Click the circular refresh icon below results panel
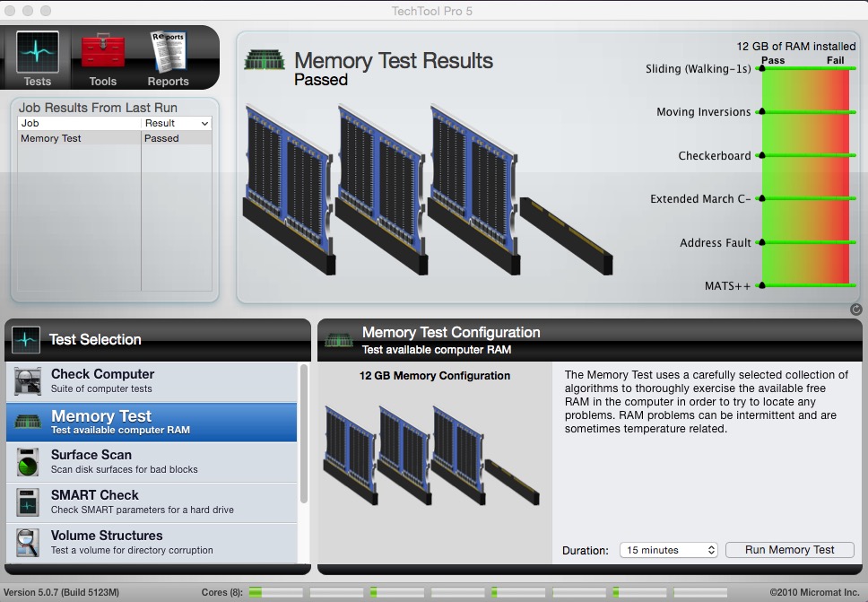The image size is (868, 602). coord(855,310)
